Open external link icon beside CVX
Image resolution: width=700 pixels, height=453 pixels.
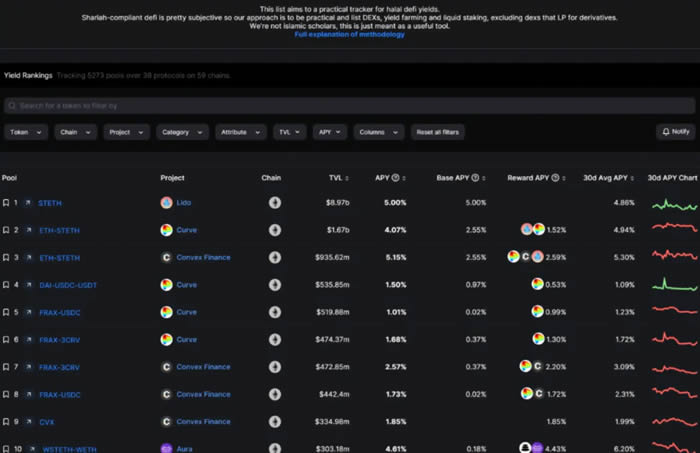(x=29, y=422)
